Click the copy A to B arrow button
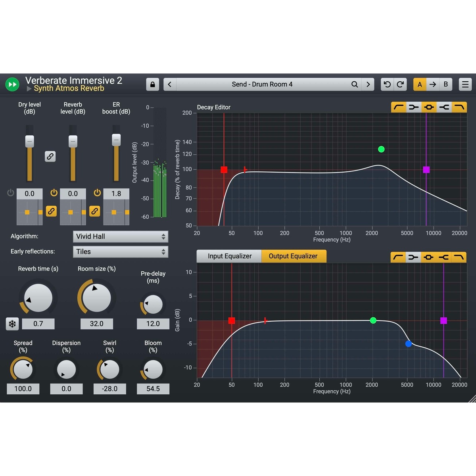Image resolution: width=476 pixels, height=476 pixels. [x=432, y=84]
